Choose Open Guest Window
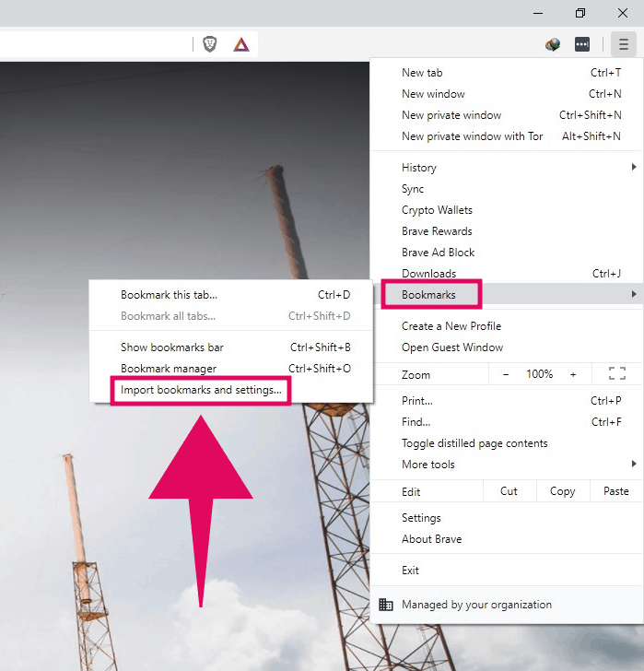This screenshot has width=644, height=671. (x=507, y=347)
